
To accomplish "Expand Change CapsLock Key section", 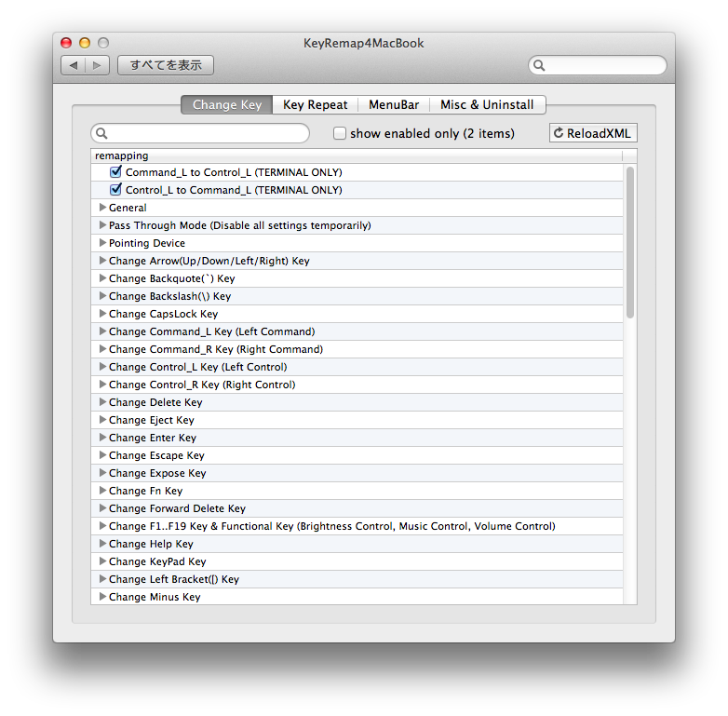I will 103,314.
